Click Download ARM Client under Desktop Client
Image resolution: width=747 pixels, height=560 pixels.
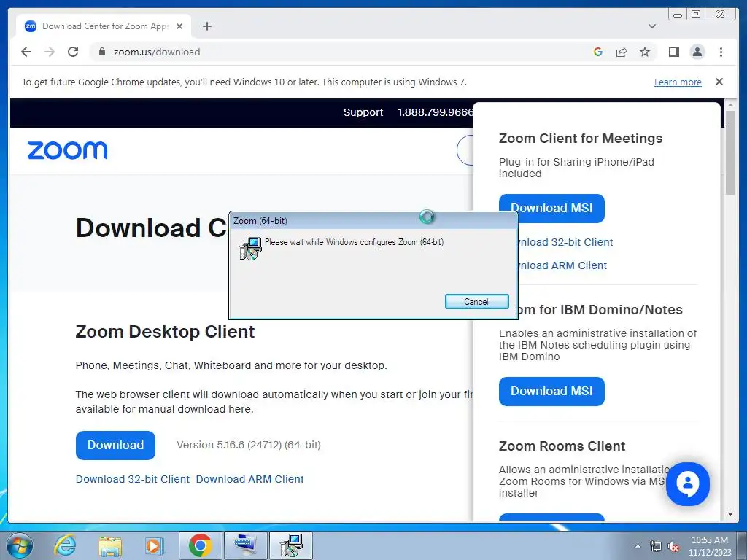click(249, 479)
